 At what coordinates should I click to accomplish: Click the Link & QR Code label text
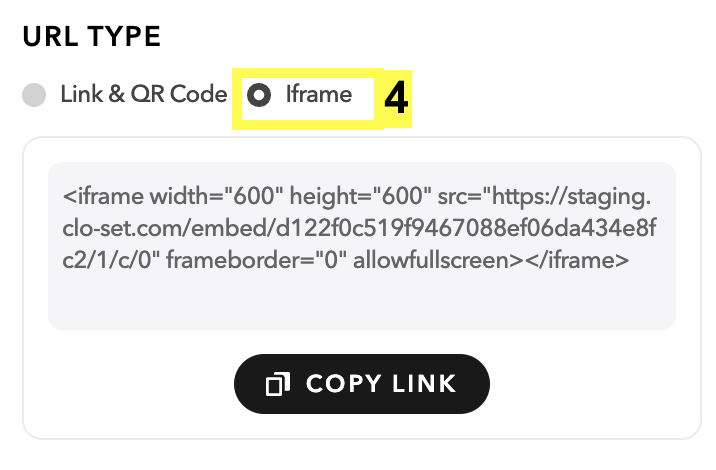[144, 95]
